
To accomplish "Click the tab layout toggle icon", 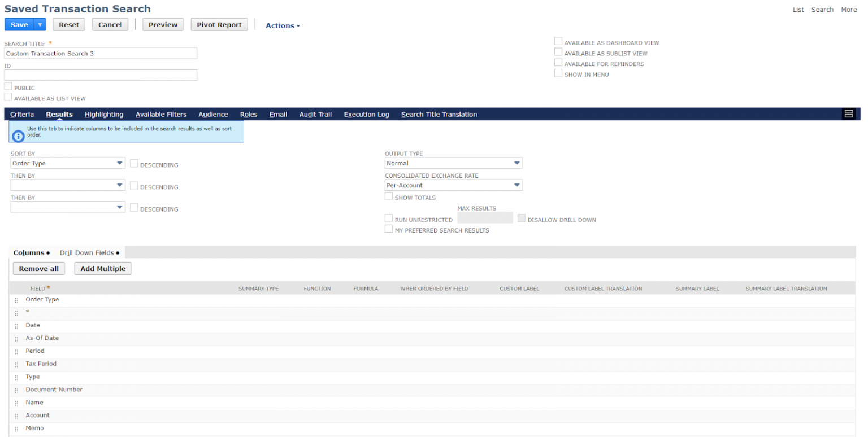I will [x=848, y=114].
